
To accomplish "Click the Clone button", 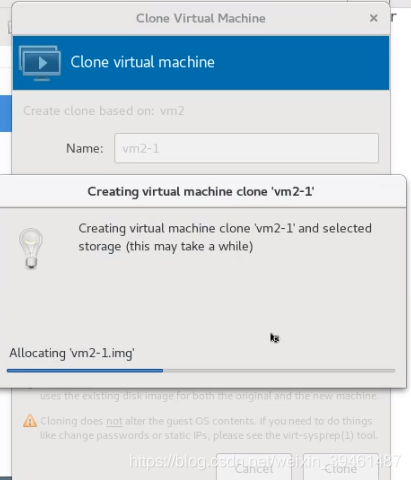I will [x=341, y=468].
